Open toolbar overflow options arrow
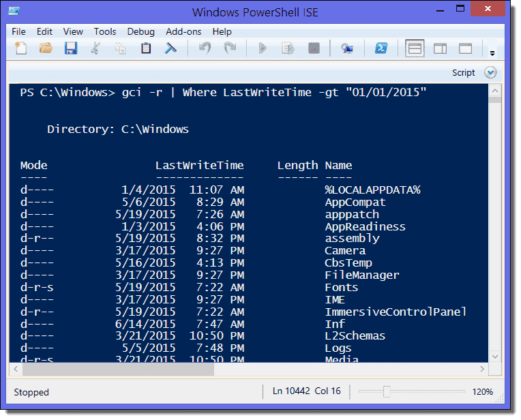521x420 pixels. pos(492,53)
